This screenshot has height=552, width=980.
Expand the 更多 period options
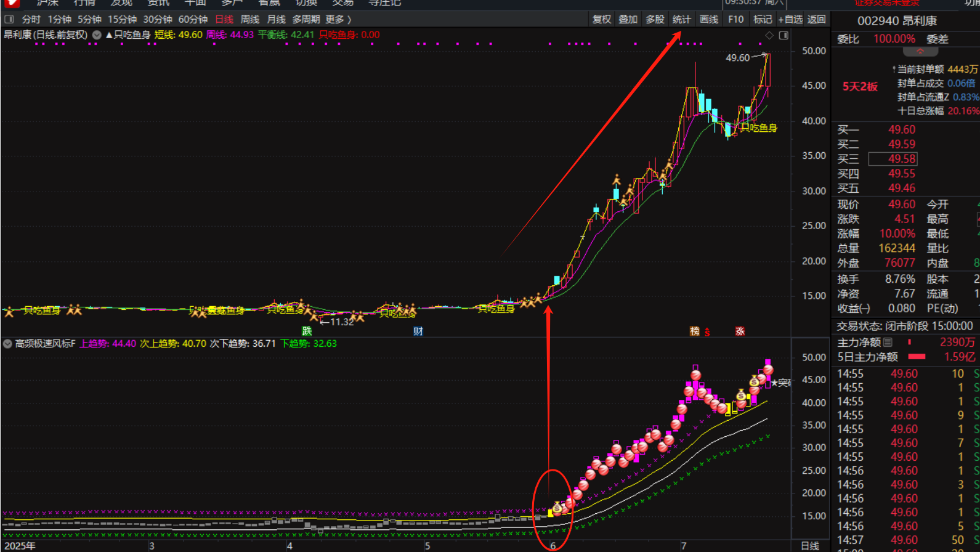(x=338, y=19)
